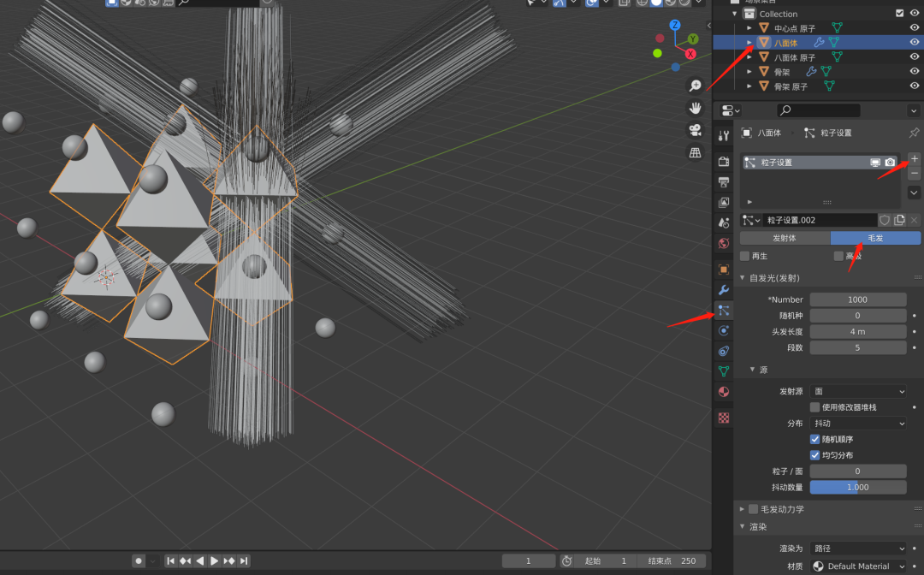
Task: Remove the particle system slot with minus
Action: (x=914, y=173)
